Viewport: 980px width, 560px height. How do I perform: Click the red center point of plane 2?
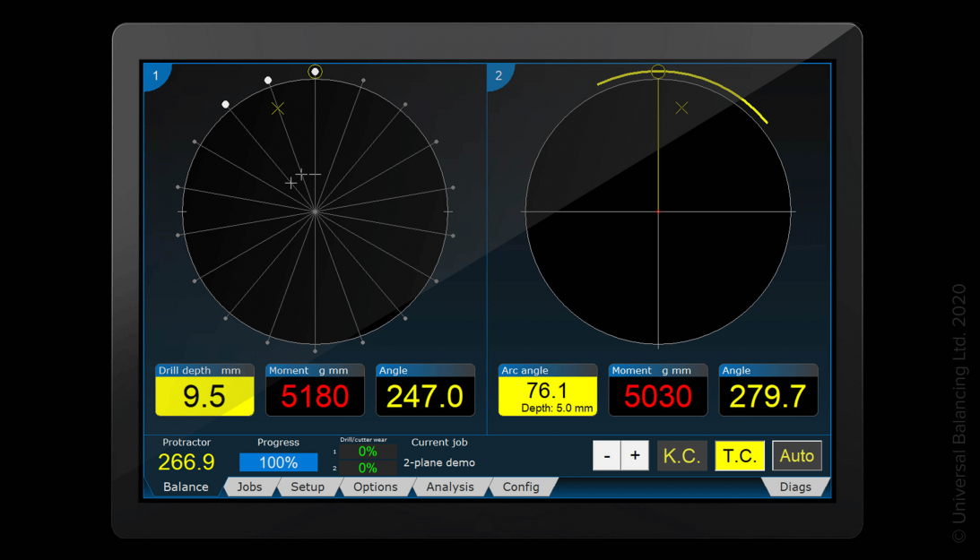[658, 211]
